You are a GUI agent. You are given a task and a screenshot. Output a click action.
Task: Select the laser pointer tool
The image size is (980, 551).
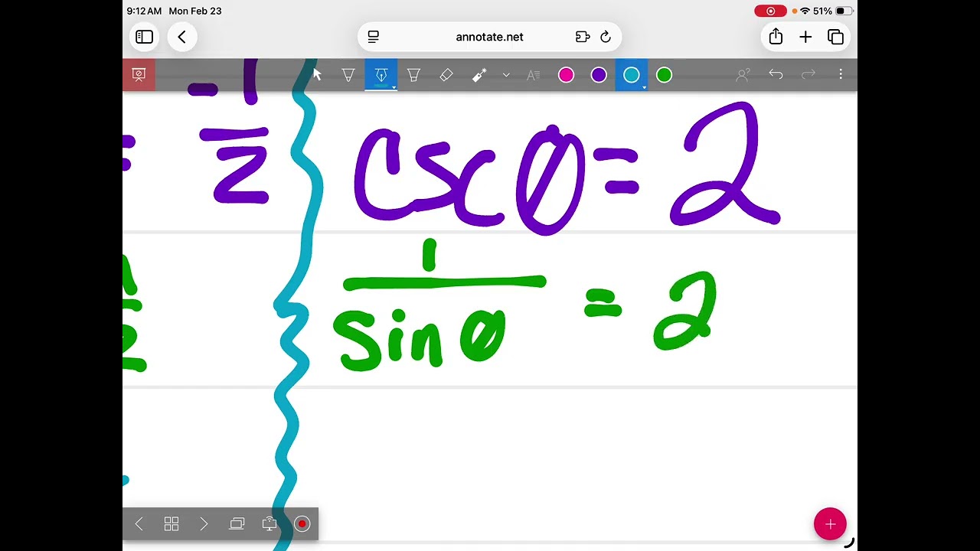tap(479, 74)
